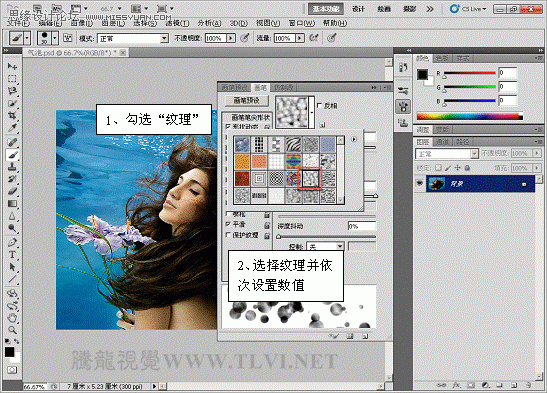Open the 滤镜 (Filter) menu

[x=177, y=23]
